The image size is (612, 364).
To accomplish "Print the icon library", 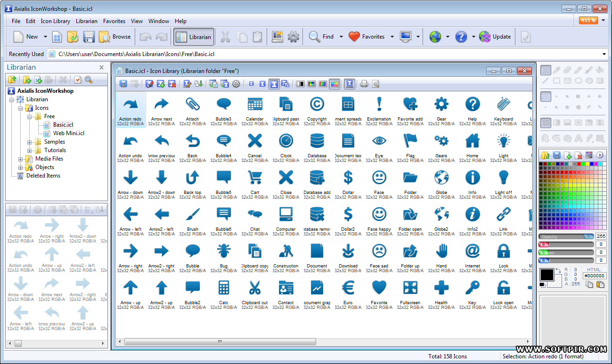I will tap(364, 84).
